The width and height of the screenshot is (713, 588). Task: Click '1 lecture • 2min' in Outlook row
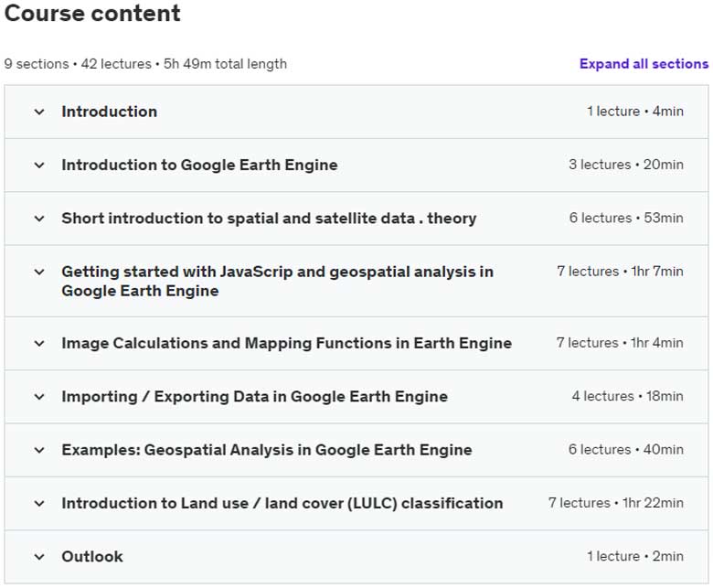click(634, 556)
